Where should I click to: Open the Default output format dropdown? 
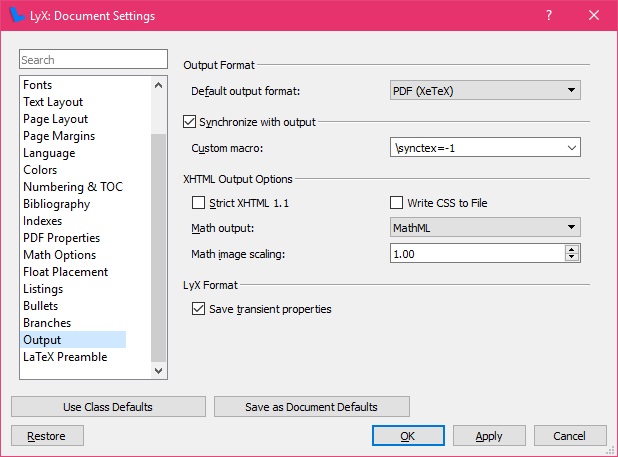(x=485, y=91)
